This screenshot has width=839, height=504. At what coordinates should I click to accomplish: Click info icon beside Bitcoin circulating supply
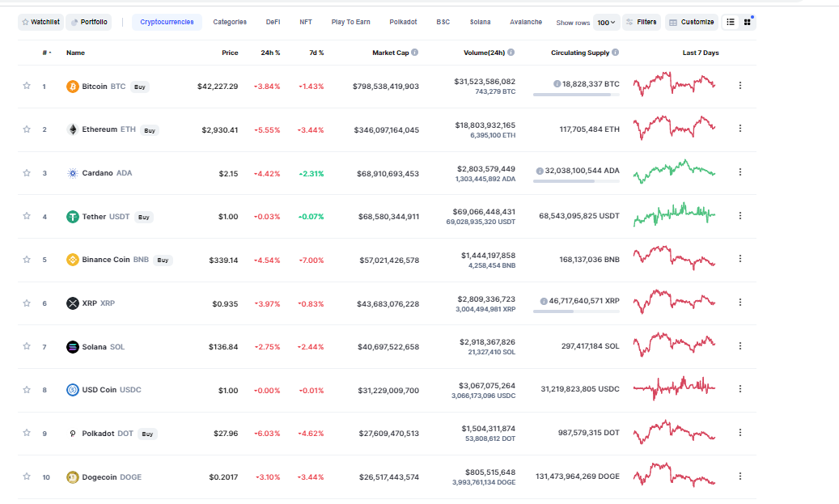557,84
